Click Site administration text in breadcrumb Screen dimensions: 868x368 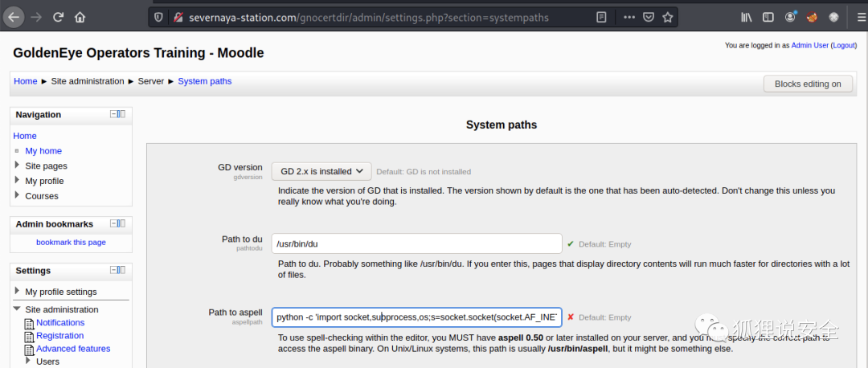(x=88, y=81)
